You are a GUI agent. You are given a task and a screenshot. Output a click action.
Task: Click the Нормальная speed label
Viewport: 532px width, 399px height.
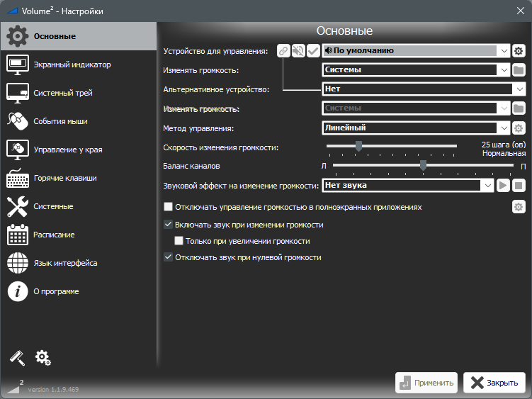(504, 154)
